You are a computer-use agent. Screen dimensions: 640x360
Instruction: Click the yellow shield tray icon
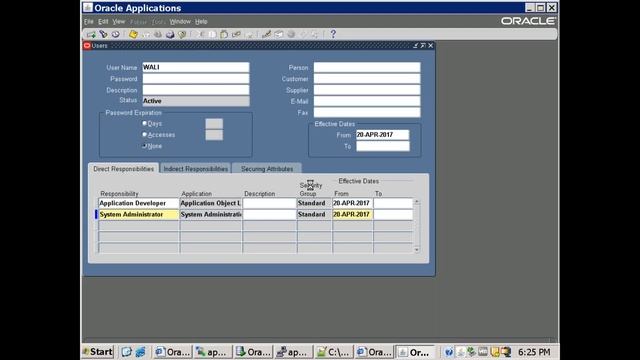[495, 352]
